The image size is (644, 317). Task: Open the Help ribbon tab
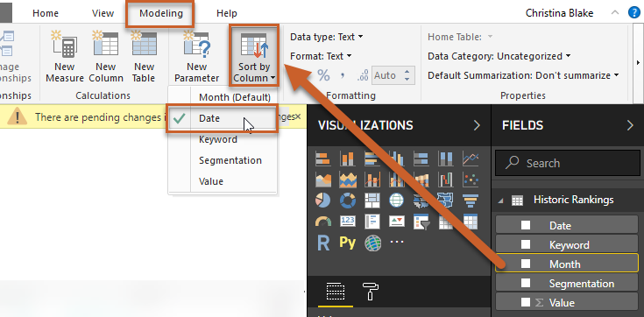(x=227, y=13)
